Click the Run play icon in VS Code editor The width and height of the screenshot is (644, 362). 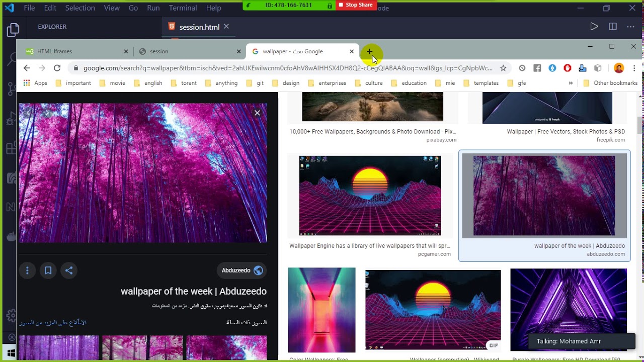tap(594, 27)
